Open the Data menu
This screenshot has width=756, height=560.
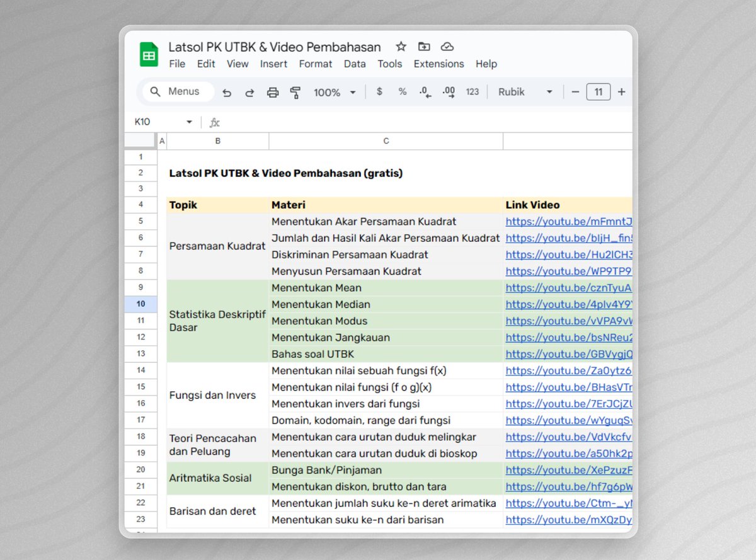355,64
